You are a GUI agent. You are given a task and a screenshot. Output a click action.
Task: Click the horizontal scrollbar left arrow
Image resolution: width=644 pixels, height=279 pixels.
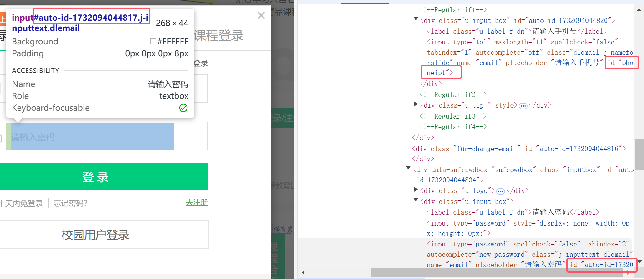coord(303,272)
